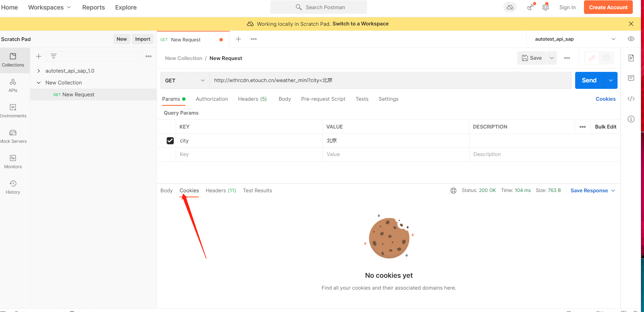Click the empty Key parameter field

coord(249,154)
